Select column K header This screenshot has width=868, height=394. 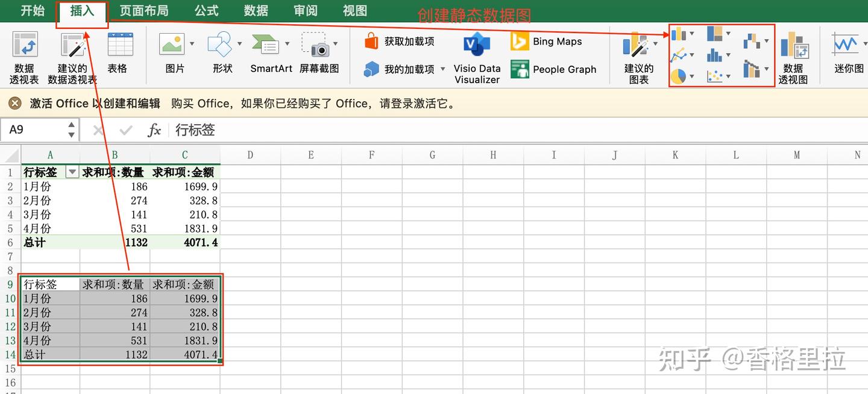coord(675,155)
